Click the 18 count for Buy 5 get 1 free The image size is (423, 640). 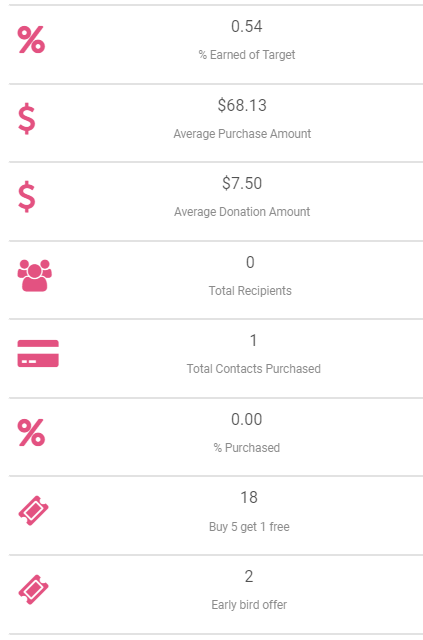(x=249, y=498)
